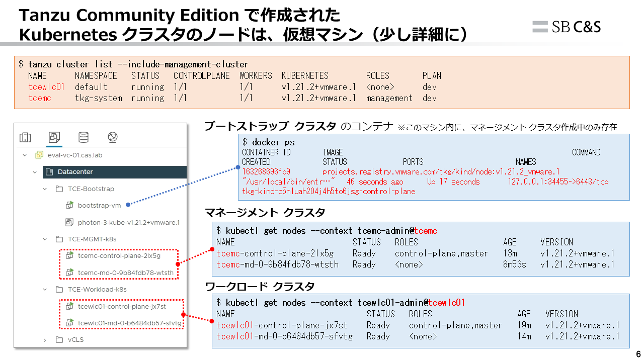Select eval-vc-01.cas.lab in the inventory tree
Viewport: 644px width, 362px height.
point(75,155)
